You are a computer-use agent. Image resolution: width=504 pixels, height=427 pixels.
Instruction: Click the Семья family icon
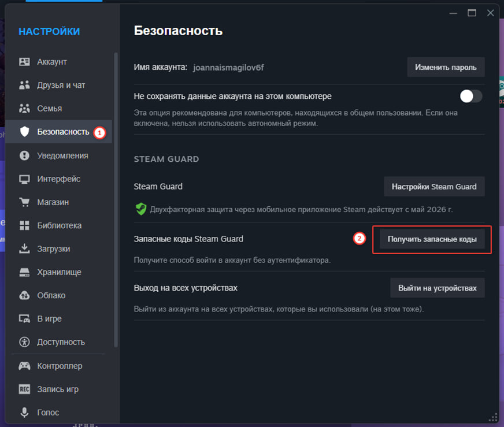(x=24, y=109)
